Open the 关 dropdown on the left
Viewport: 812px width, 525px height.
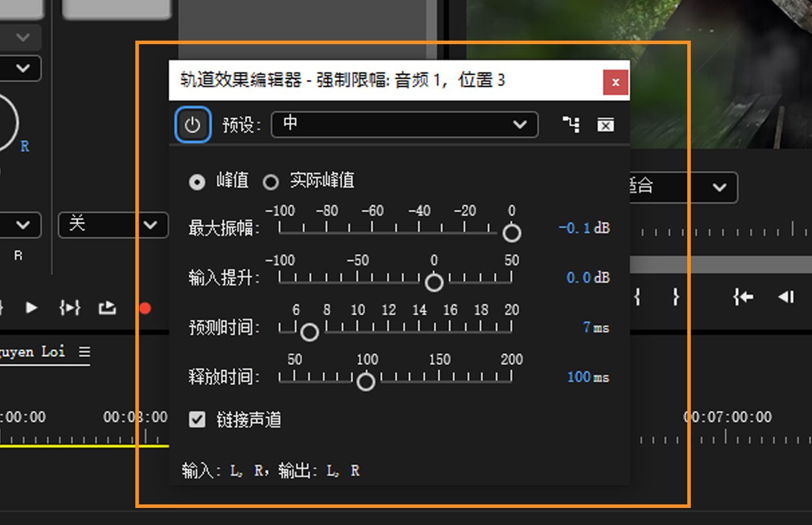113,225
